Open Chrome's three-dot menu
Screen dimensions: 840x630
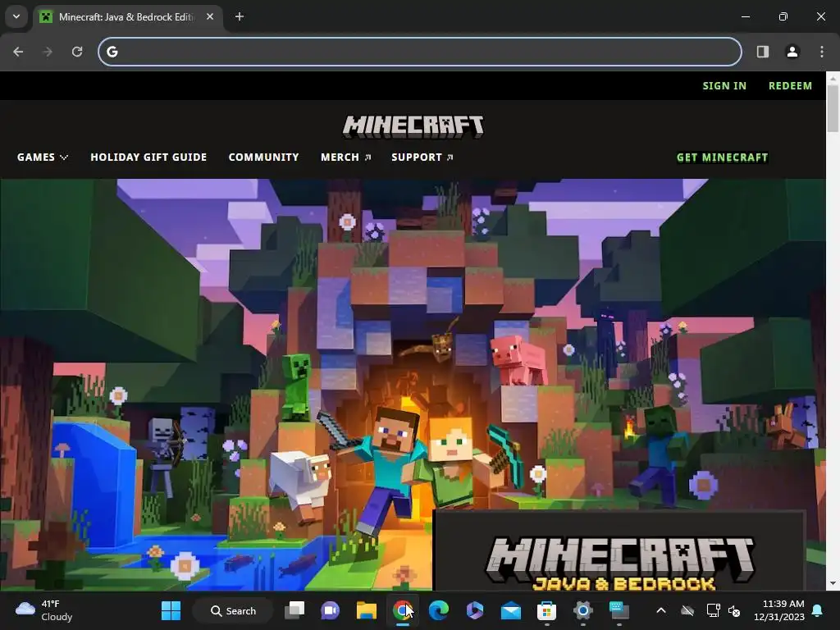(x=822, y=52)
